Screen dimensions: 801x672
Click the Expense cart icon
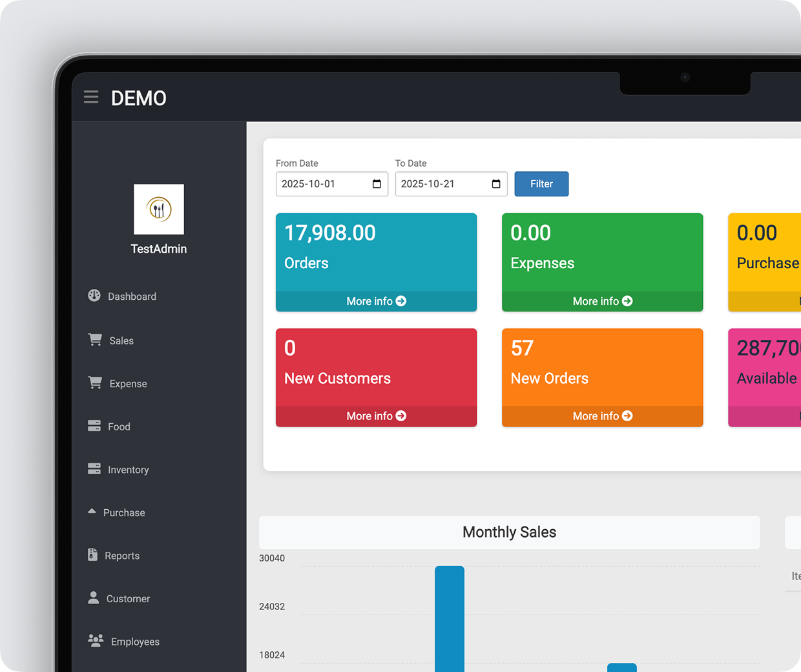tap(95, 383)
